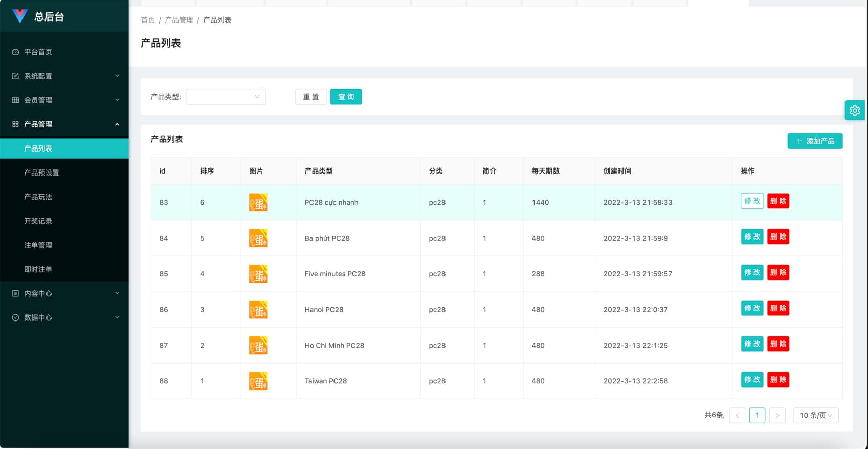Open 开奖记录 in the sidebar
This screenshot has height=449, width=868.
[x=38, y=221]
